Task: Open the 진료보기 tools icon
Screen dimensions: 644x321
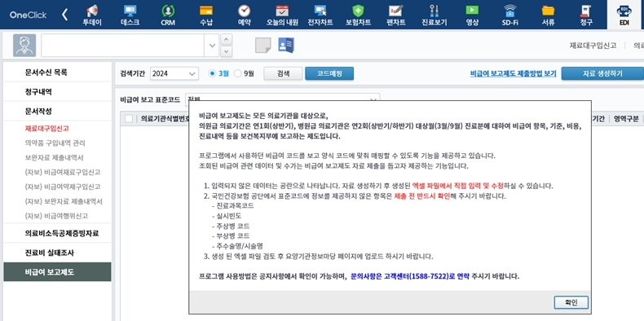Action: point(434,15)
